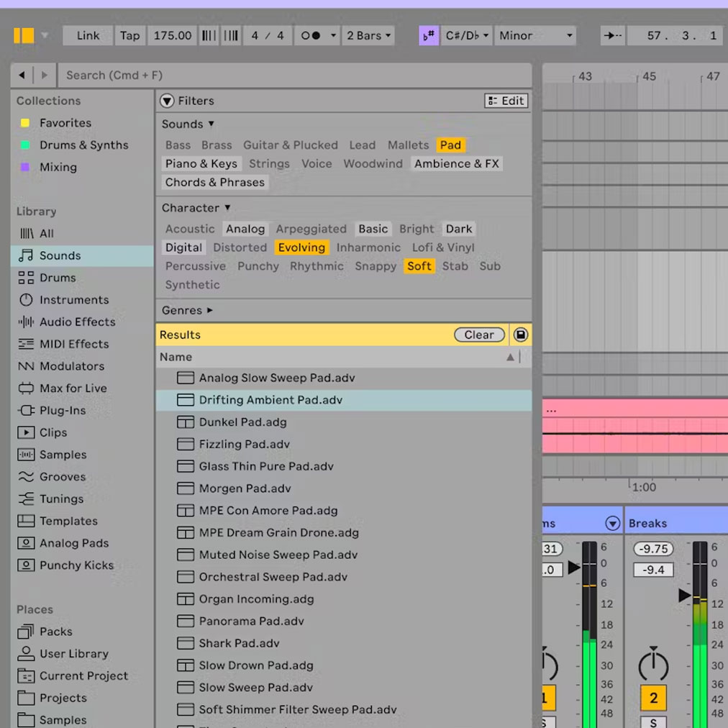This screenshot has width=728, height=728.
Task: Click the track header round dropdown button
Action: coord(612,523)
